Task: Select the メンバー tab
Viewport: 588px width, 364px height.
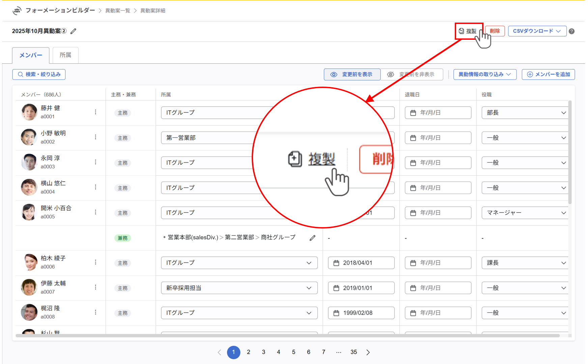Action: [31, 55]
